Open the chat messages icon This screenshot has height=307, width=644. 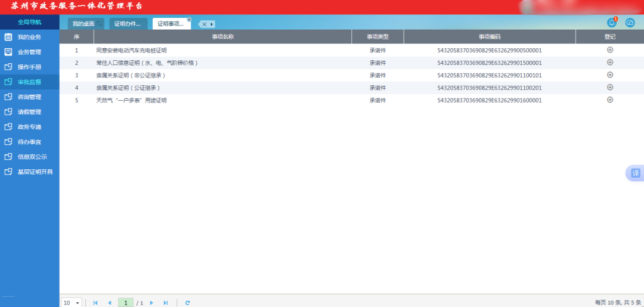point(630,23)
